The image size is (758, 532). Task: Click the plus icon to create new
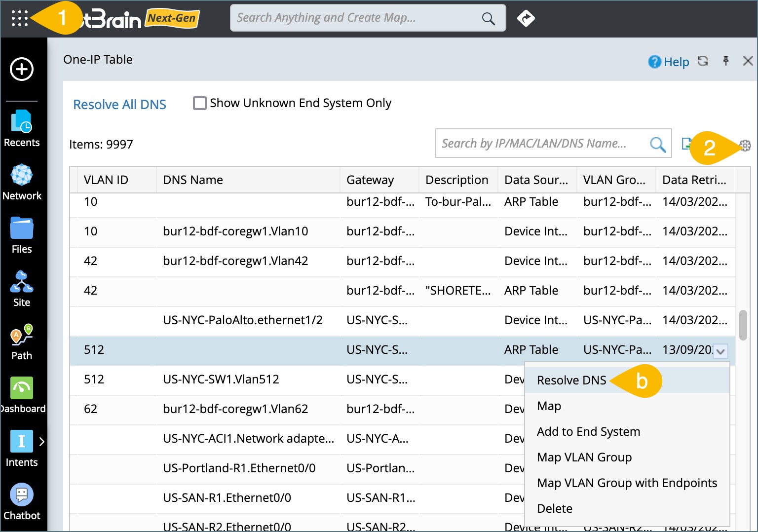(x=22, y=69)
